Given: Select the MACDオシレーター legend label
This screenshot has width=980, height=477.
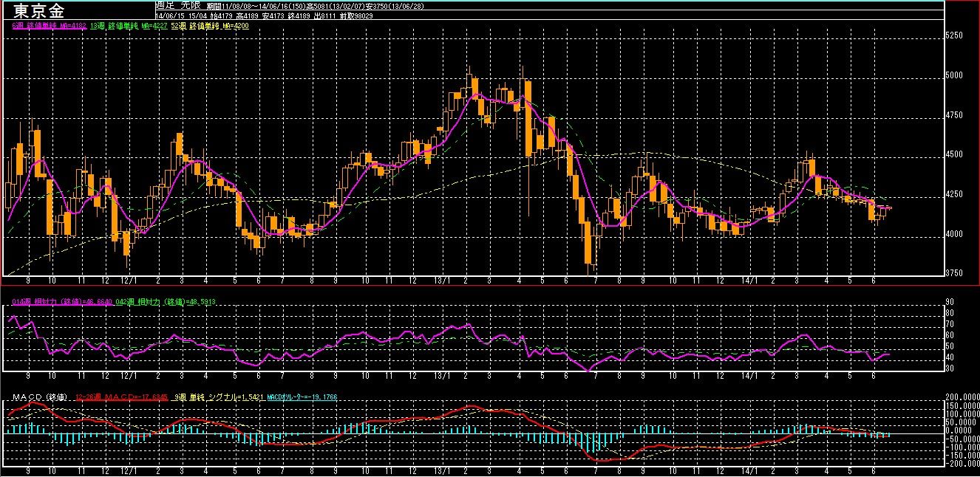Looking at the screenshot, I should click(x=302, y=397).
